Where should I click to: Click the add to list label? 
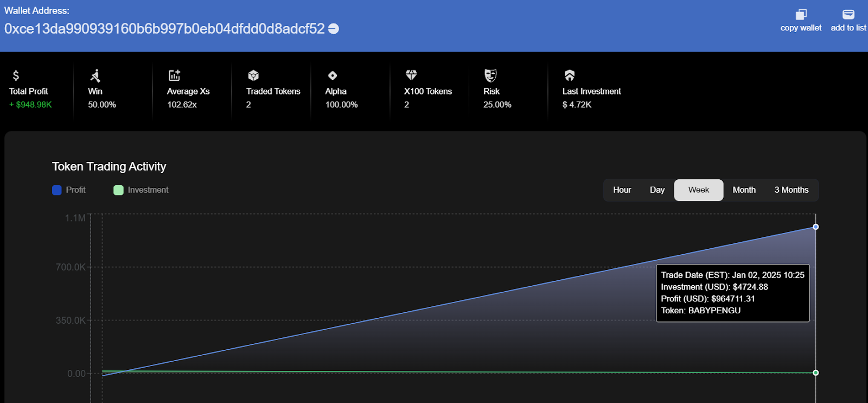(x=848, y=28)
